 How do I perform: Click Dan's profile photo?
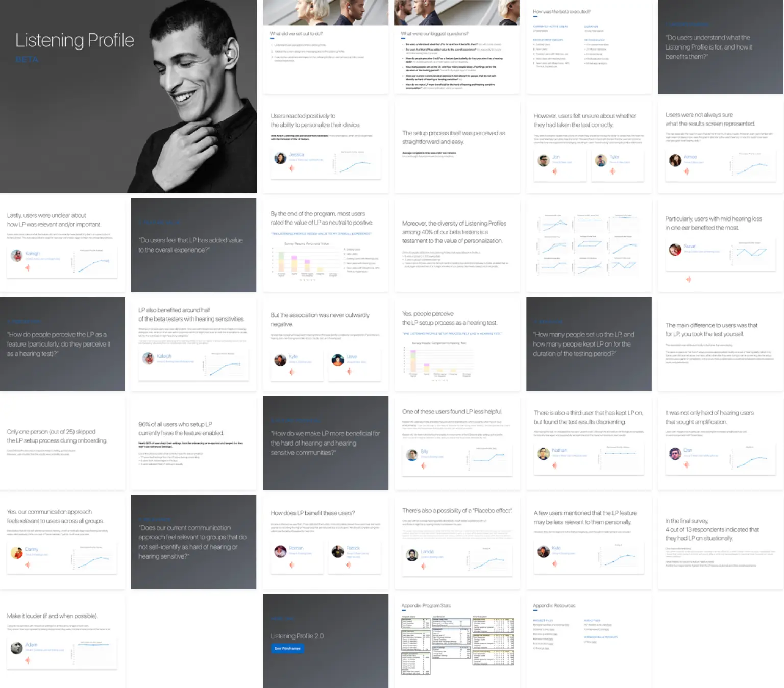point(675,453)
